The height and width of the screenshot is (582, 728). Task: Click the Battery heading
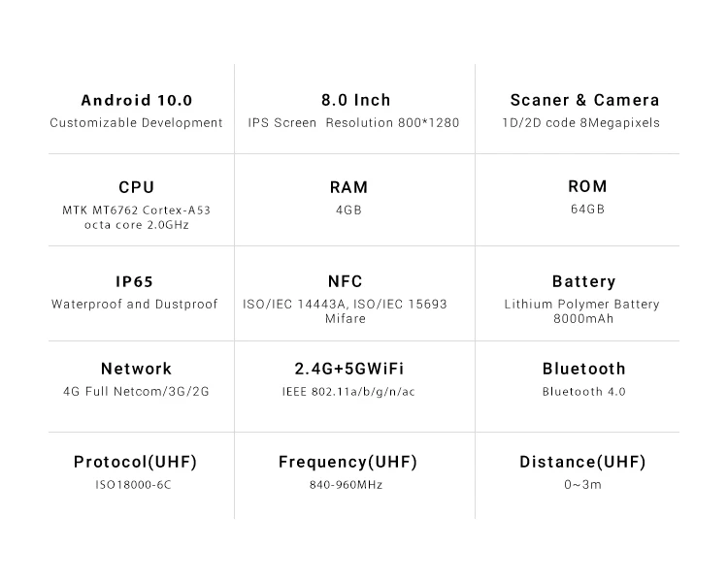(583, 282)
